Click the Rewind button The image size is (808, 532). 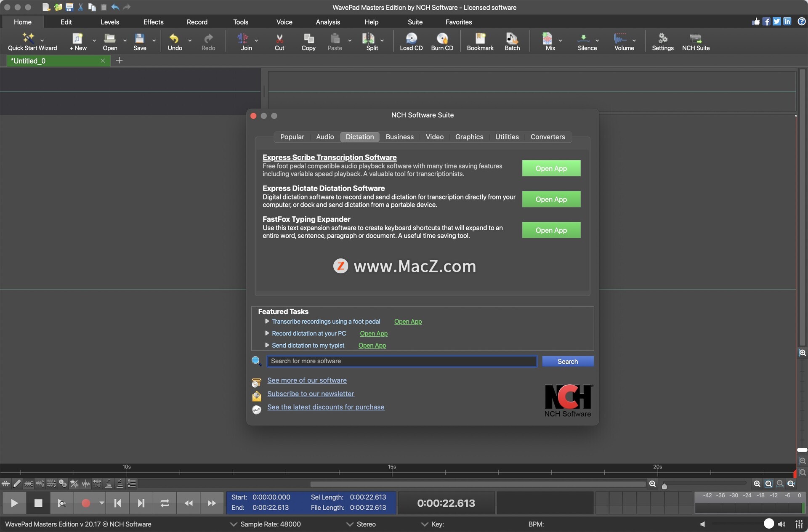(x=189, y=503)
